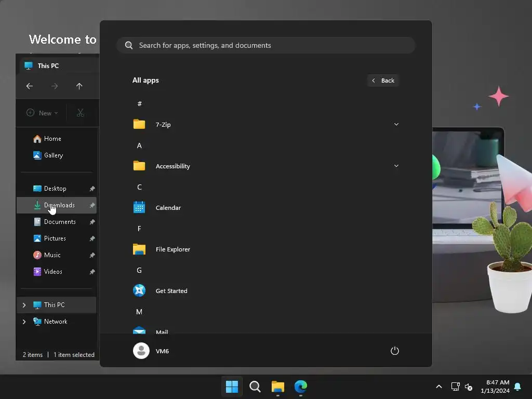This screenshot has height=399, width=532.
Task: Open the VM6 user account menu
Action: click(151, 351)
